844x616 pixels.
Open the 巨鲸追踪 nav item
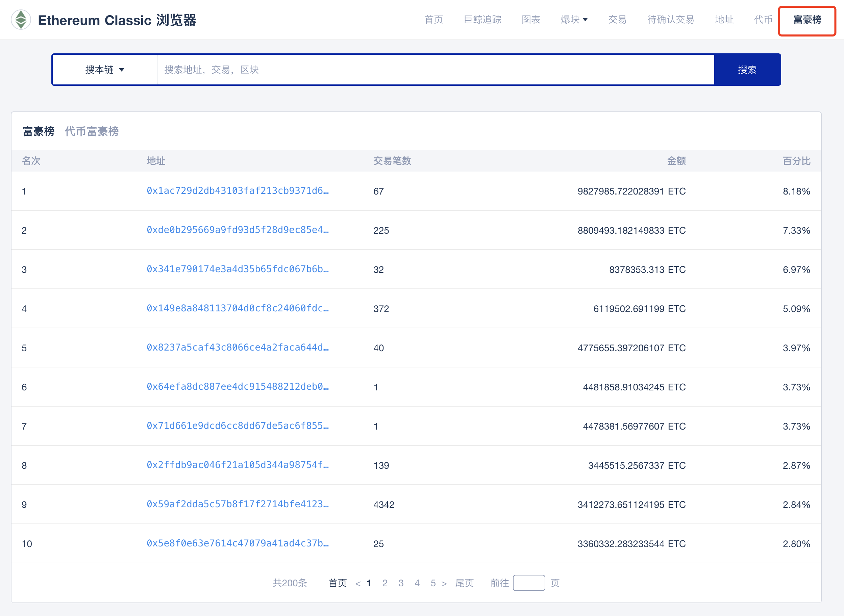[x=482, y=20]
